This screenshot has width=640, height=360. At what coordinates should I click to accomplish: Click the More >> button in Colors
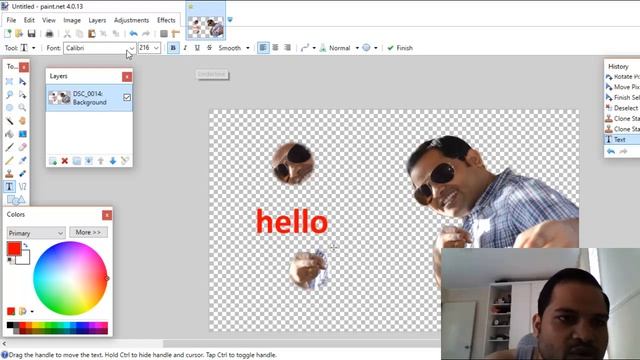pyautogui.click(x=88, y=232)
